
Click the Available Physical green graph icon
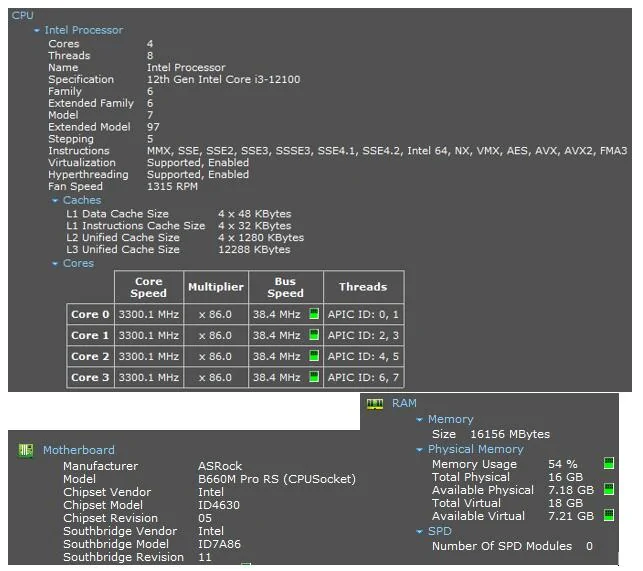[609, 489]
